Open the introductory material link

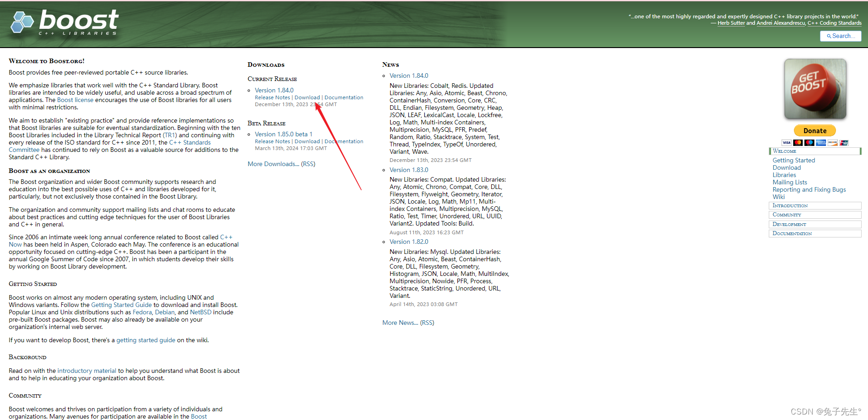click(x=86, y=371)
